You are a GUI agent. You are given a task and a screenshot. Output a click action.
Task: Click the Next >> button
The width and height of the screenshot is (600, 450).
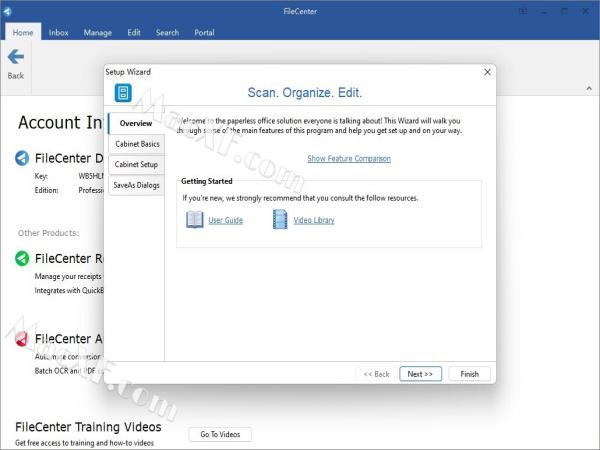[x=420, y=374]
